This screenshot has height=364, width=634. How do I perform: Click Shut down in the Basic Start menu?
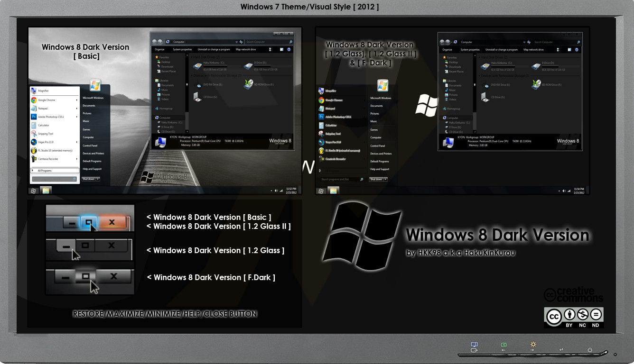tap(88, 179)
